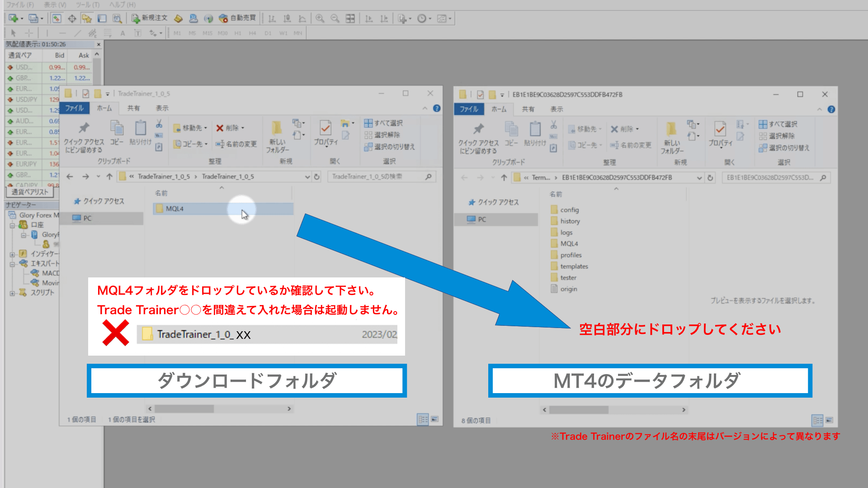Viewport: 868px width, 488px height.
Task: Click the 新規注文 button
Action: pos(150,18)
